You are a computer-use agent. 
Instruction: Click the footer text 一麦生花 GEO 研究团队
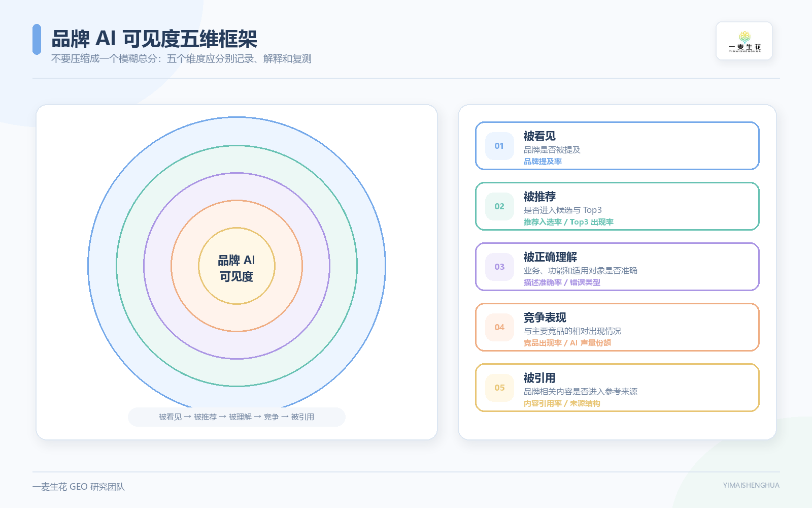[78, 487]
